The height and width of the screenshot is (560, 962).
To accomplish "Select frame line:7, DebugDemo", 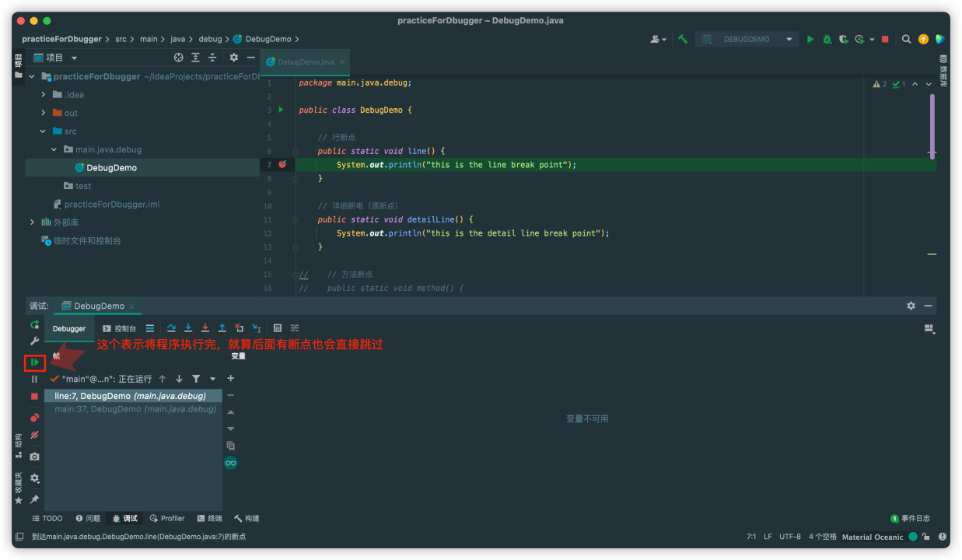I will 134,396.
